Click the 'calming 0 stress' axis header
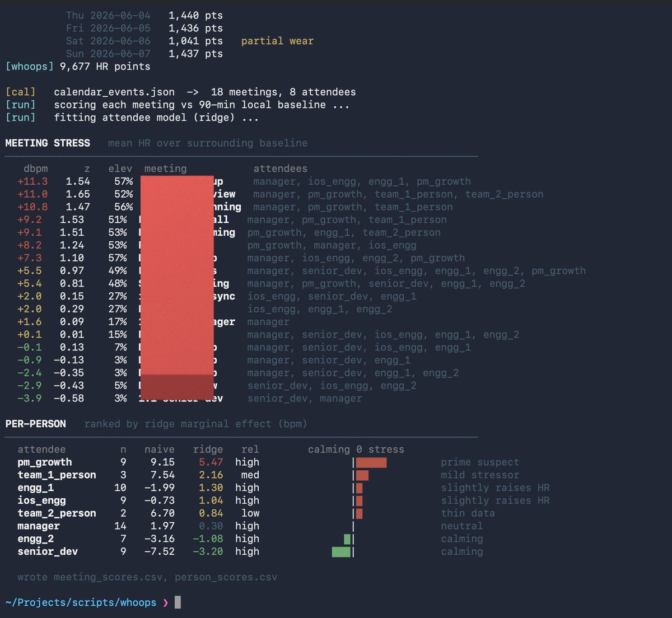 click(x=356, y=450)
